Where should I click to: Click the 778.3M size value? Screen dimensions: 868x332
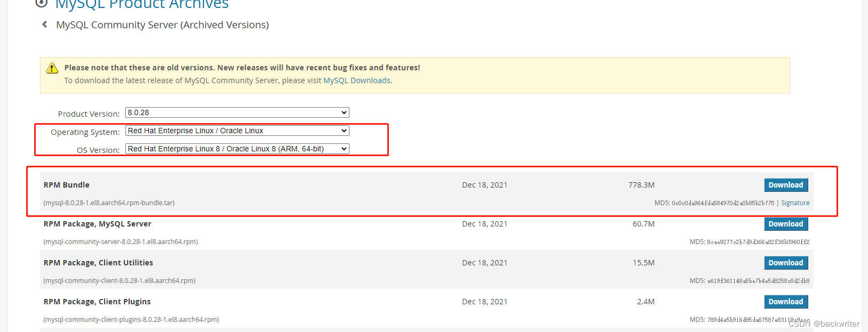(641, 185)
